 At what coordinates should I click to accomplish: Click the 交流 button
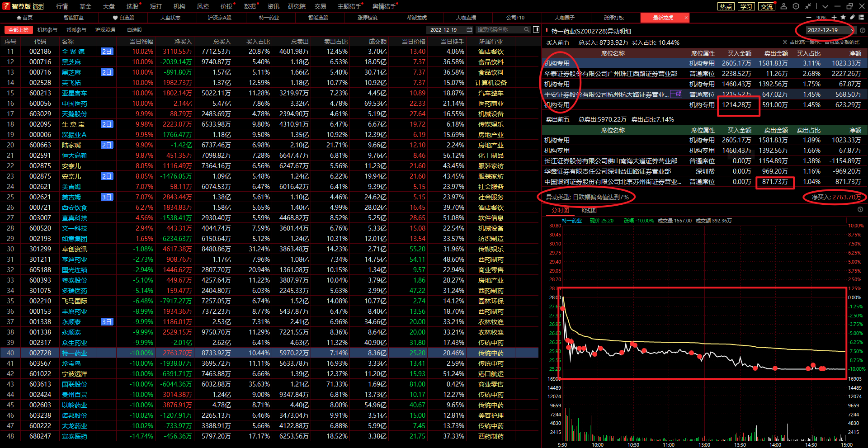point(767,6)
